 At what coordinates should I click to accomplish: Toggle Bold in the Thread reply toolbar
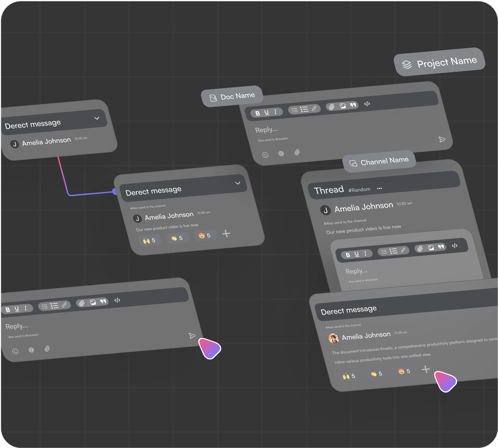click(x=348, y=255)
